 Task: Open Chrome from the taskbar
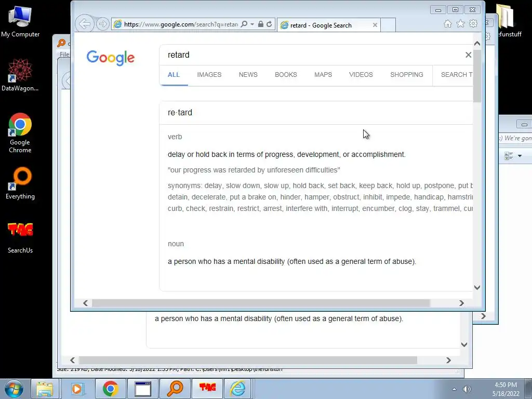pos(110,389)
